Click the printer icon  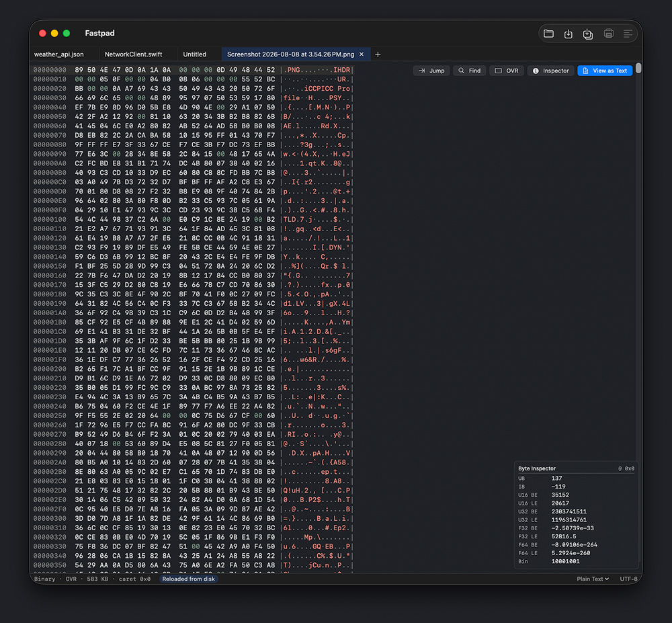[609, 34]
